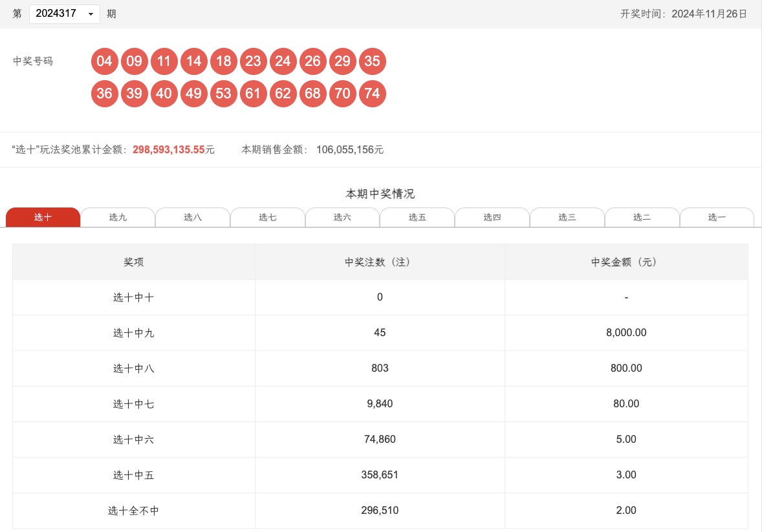Click winning number ball 04

[104, 61]
